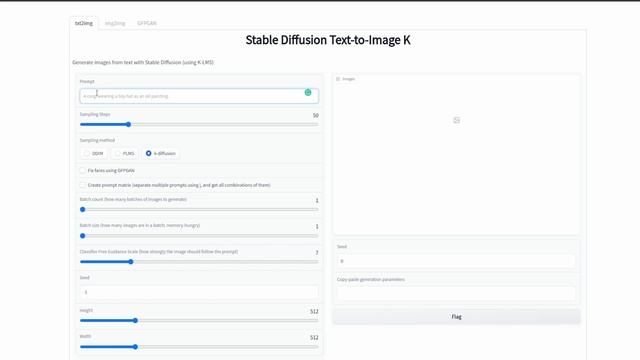Switch to the txt2img tab
Screen dimensions: 640x360
(x=84, y=23)
